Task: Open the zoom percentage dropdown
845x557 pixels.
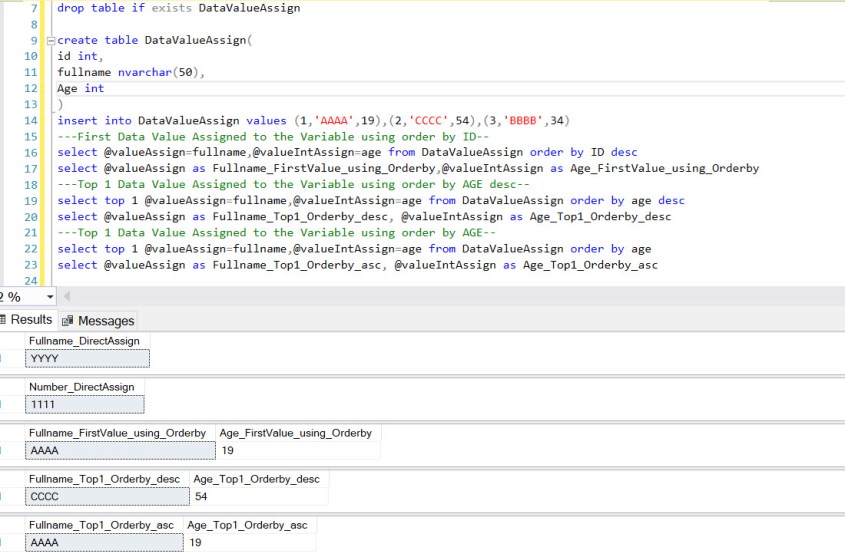Action: pos(50,297)
